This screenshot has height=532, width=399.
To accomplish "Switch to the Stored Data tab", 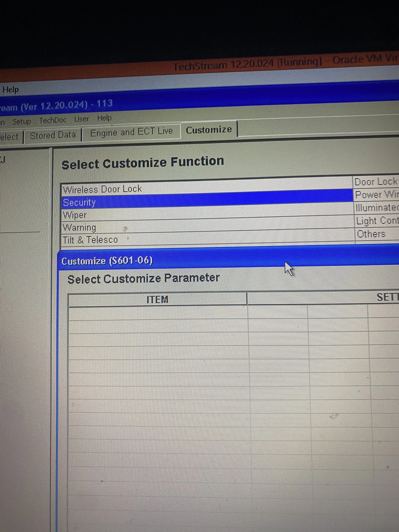I will tap(53, 135).
